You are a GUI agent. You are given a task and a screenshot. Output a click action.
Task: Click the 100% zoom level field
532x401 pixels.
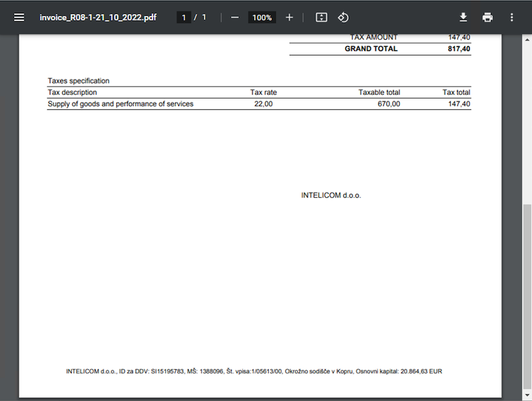pyautogui.click(x=262, y=17)
